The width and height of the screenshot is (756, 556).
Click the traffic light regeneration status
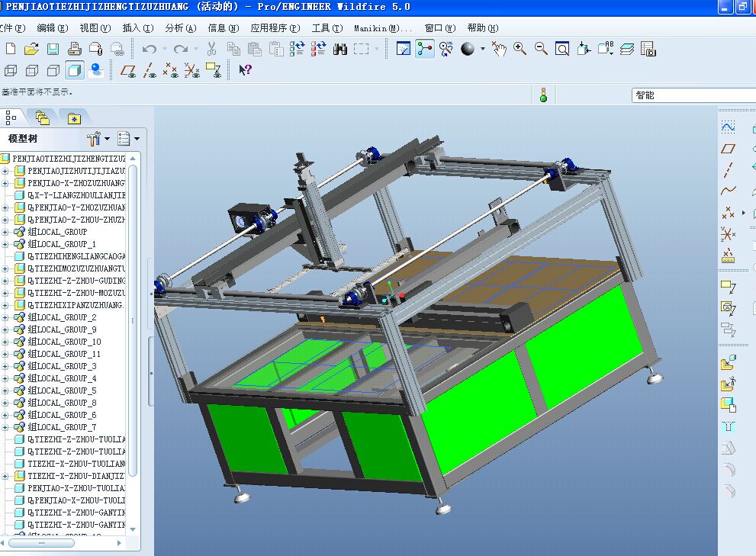click(543, 95)
